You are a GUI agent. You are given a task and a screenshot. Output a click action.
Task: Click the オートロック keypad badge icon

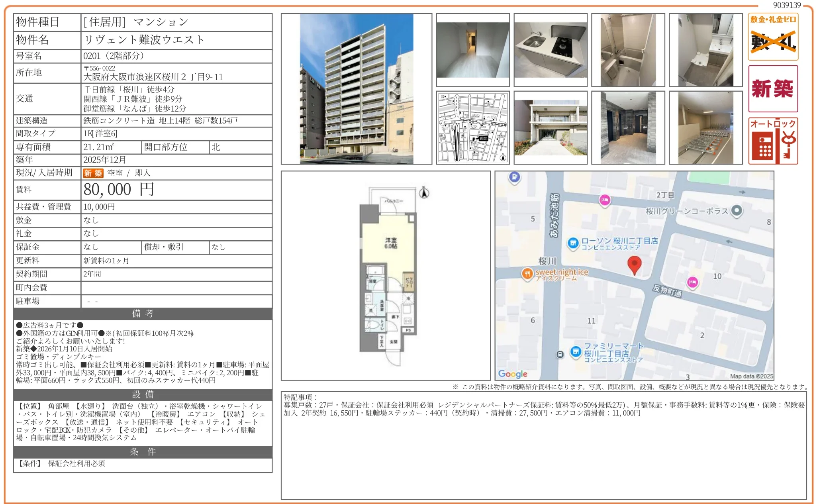(772, 141)
